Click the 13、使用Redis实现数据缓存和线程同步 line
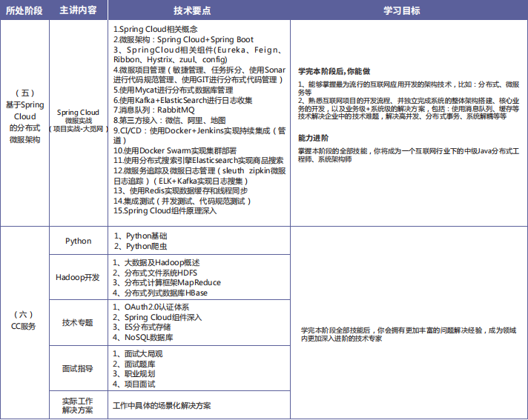Image resolution: width=528 pixels, height=420 pixels. click(180, 190)
